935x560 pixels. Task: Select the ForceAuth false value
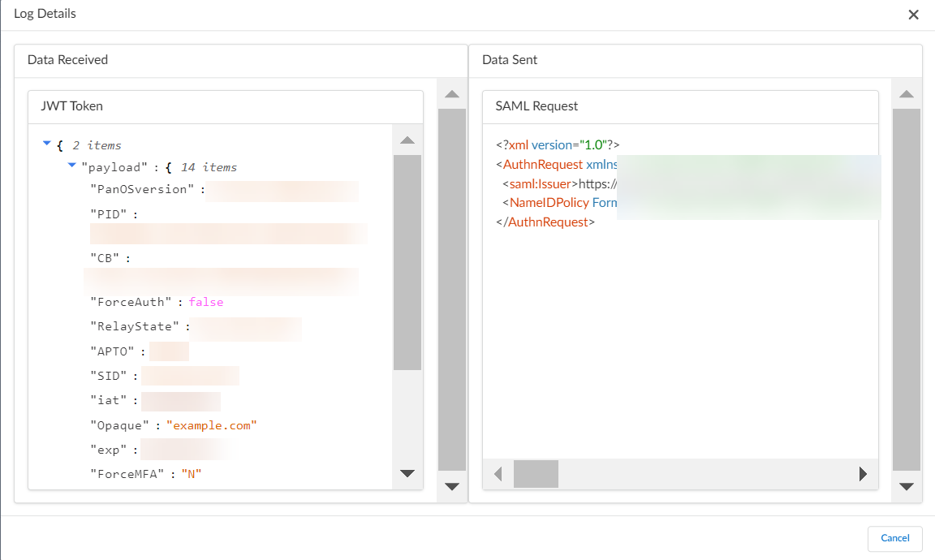coord(206,302)
